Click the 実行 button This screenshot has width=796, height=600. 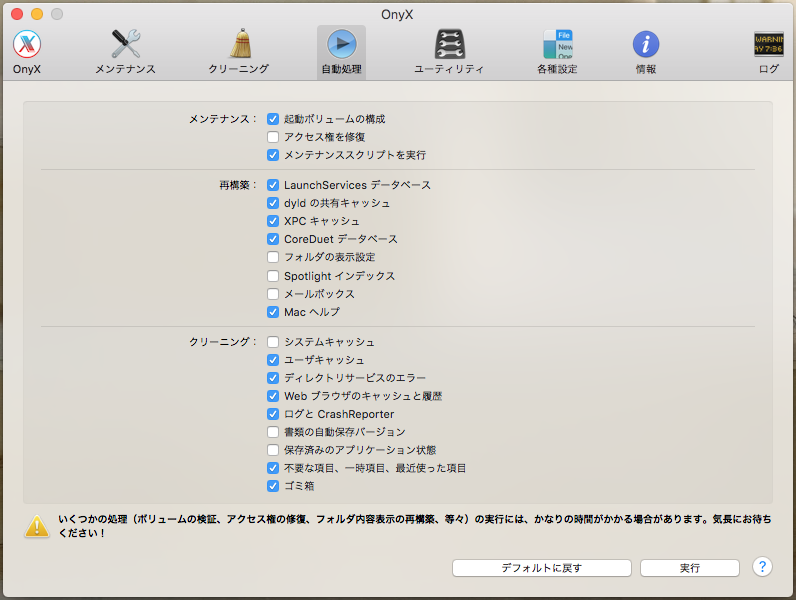pyautogui.click(x=689, y=568)
